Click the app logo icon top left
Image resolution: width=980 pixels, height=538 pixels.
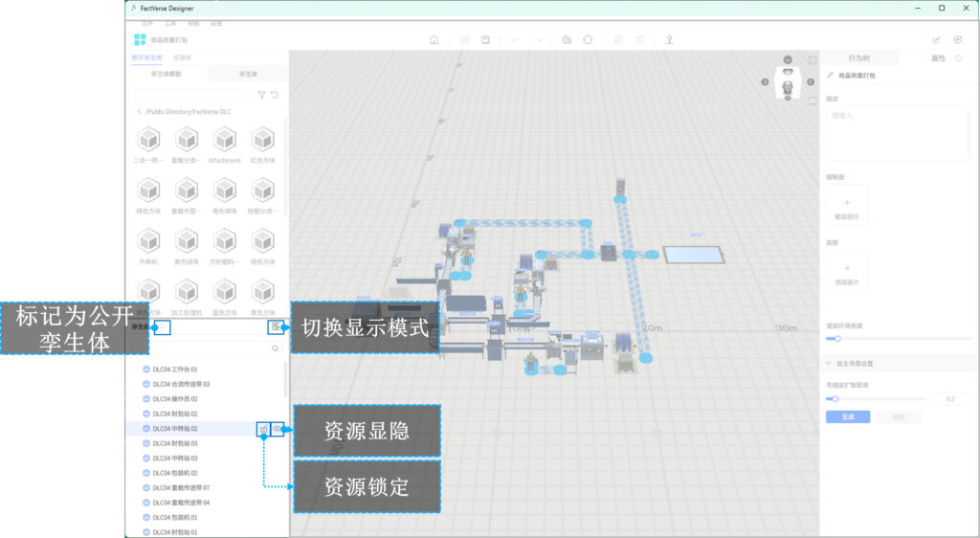tap(140, 40)
